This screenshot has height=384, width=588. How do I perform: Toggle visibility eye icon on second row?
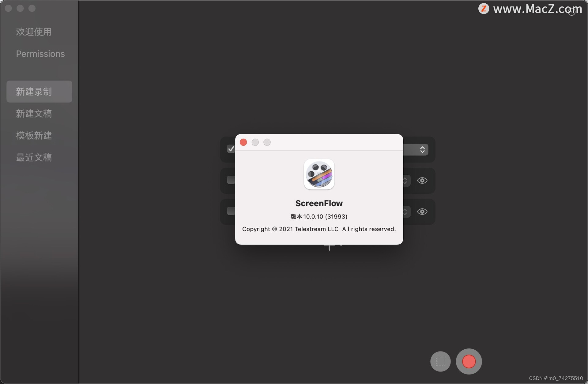click(x=422, y=180)
